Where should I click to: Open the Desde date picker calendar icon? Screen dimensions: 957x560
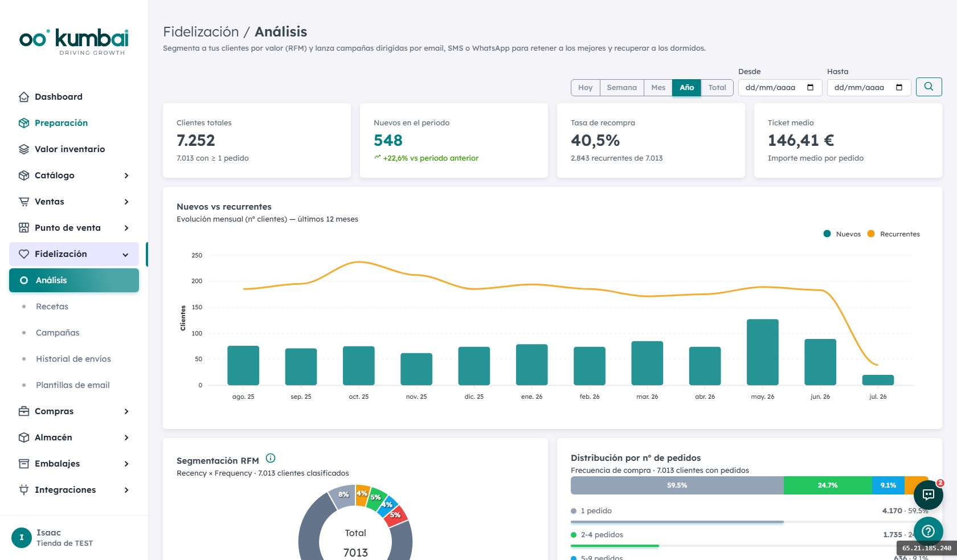coord(810,87)
